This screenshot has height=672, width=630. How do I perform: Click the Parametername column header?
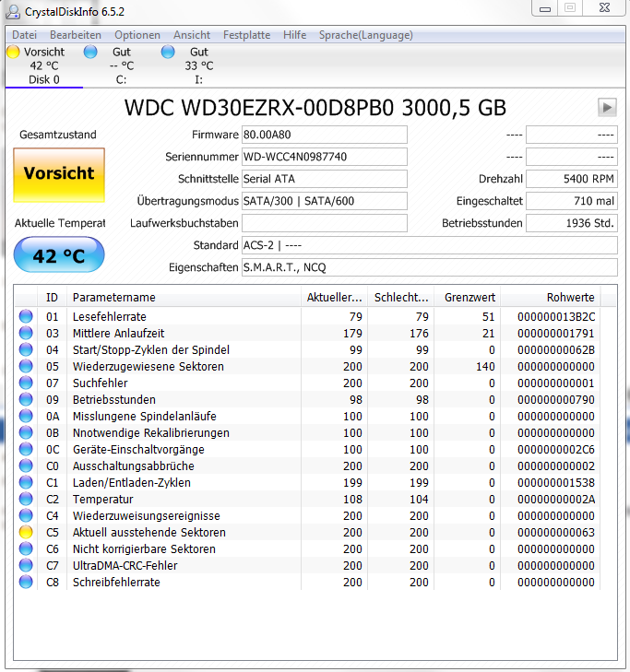(184, 298)
